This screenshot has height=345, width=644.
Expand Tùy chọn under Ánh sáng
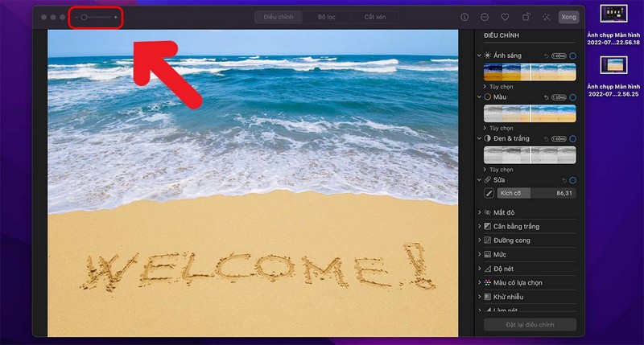click(501, 86)
